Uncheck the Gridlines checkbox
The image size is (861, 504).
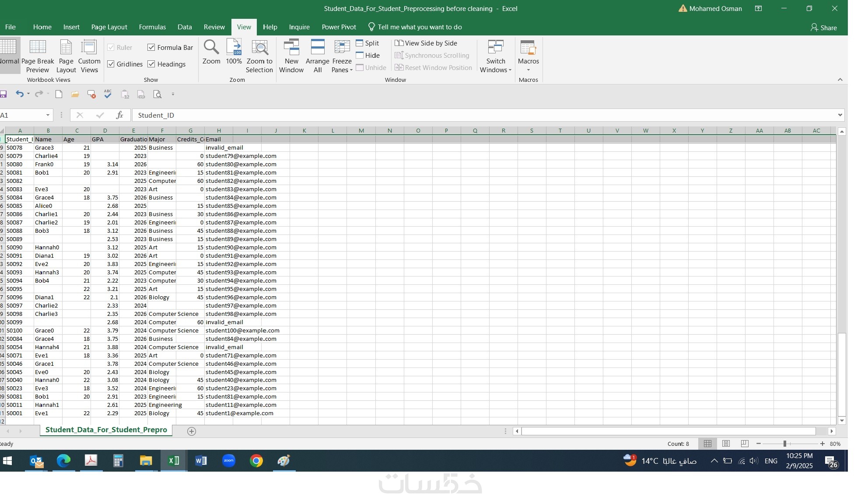(111, 64)
